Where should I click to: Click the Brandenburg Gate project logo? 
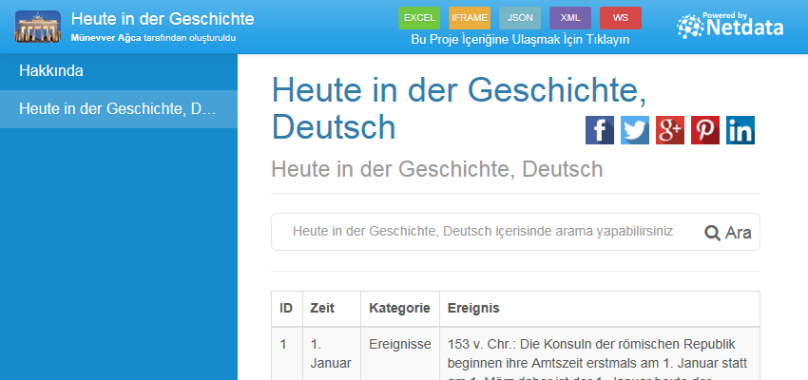pyautogui.click(x=38, y=26)
